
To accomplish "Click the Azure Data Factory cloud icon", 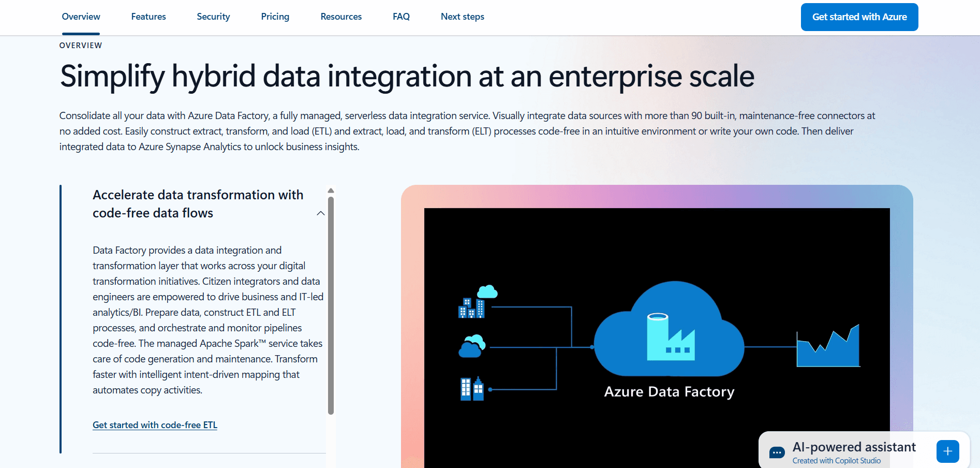I will click(669, 329).
